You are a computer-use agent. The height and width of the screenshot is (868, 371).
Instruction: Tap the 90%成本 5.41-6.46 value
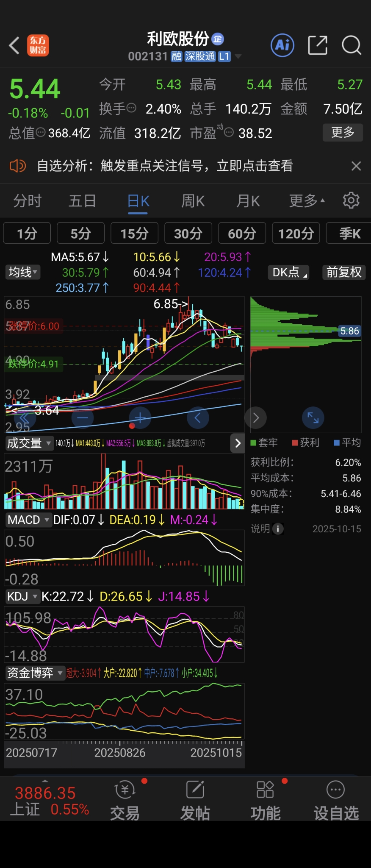341,494
